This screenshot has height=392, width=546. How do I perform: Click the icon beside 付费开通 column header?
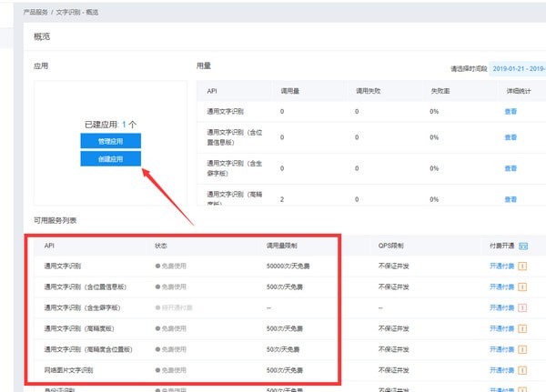click(523, 246)
